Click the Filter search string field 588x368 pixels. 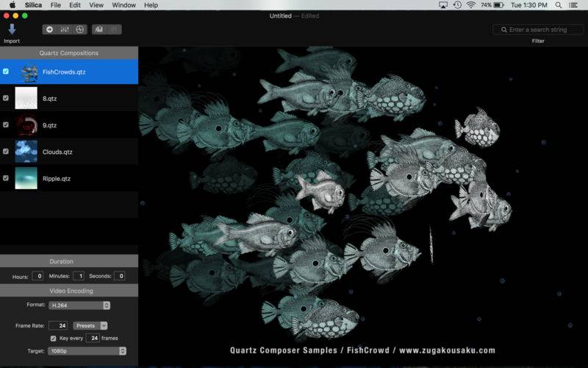click(x=538, y=29)
